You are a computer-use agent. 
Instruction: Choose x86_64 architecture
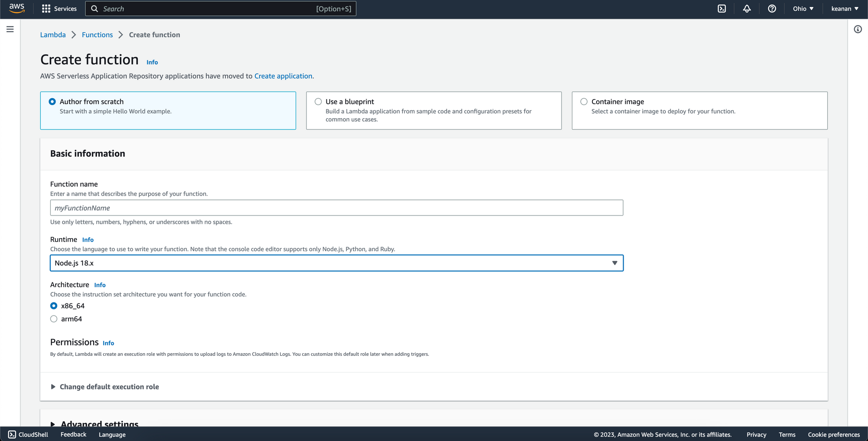[x=54, y=306]
